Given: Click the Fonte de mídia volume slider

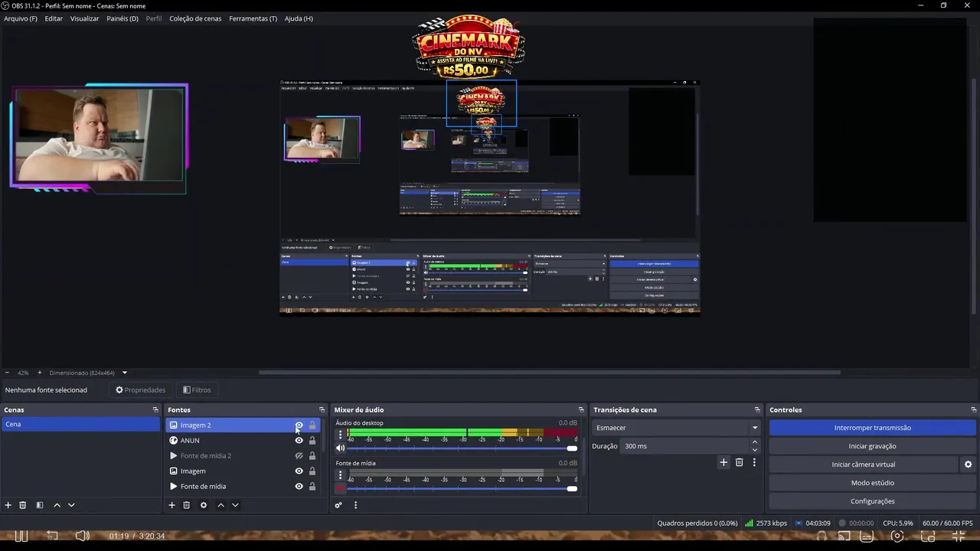Looking at the screenshot, I should coord(462,488).
